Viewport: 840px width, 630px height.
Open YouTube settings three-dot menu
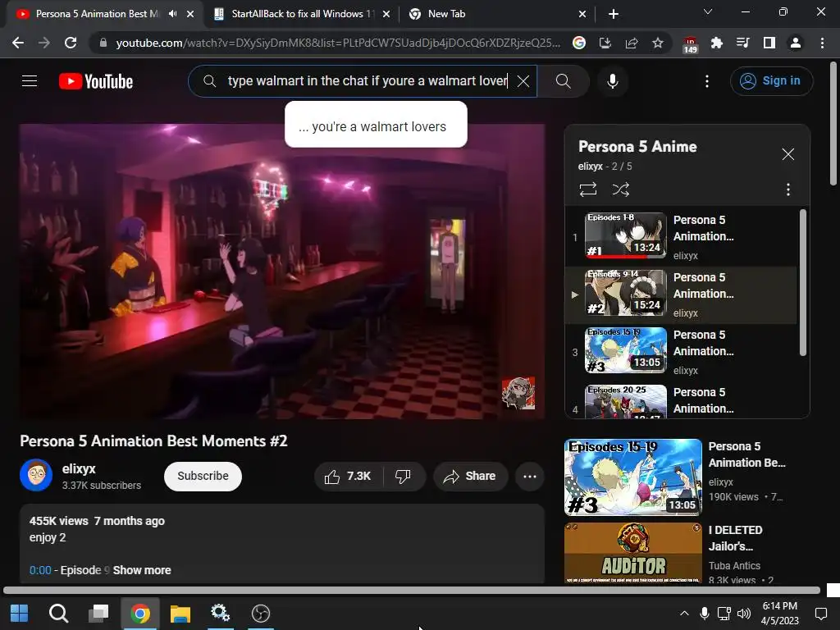[x=707, y=81]
